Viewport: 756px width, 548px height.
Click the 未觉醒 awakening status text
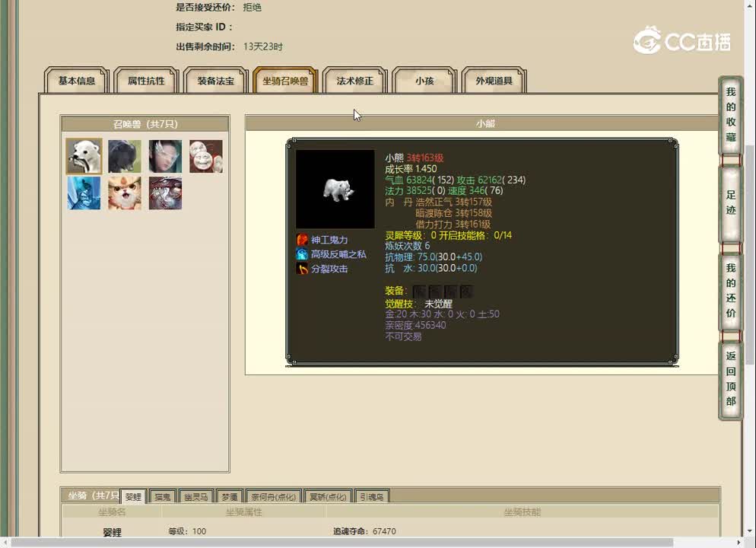tap(438, 304)
